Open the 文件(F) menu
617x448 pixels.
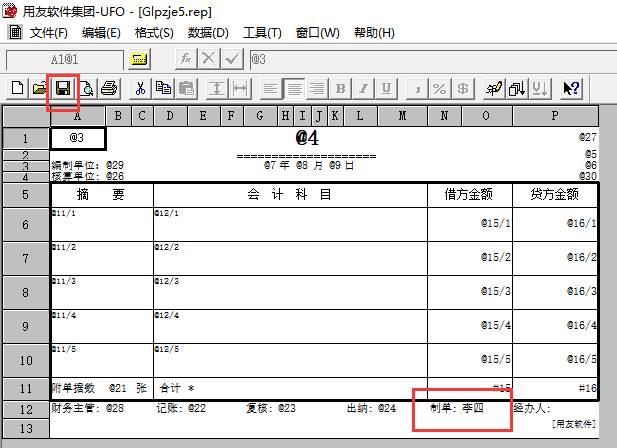tap(48, 33)
